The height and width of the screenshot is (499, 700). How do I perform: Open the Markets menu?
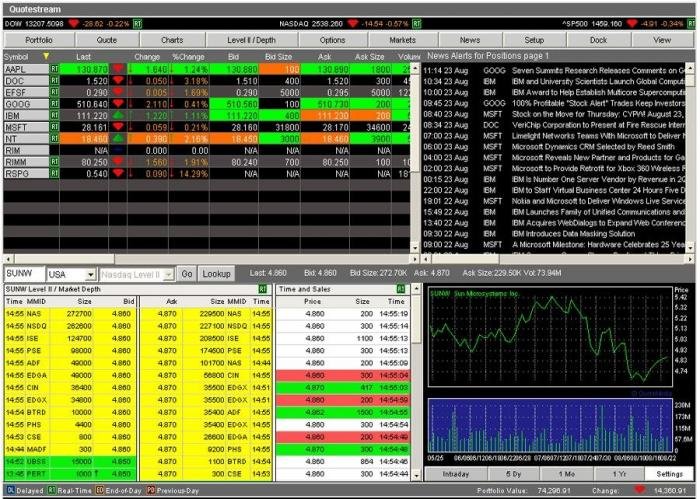click(403, 40)
